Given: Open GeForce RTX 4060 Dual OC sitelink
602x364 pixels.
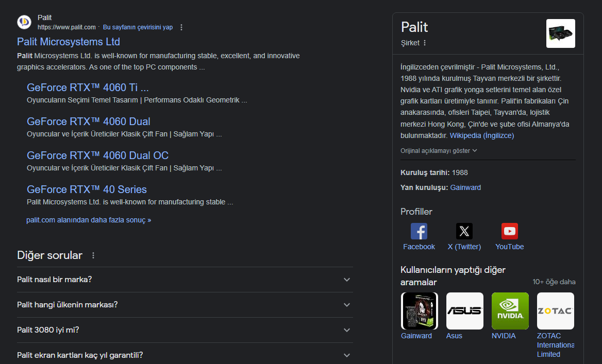Looking at the screenshot, I should click(x=97, y=155).
